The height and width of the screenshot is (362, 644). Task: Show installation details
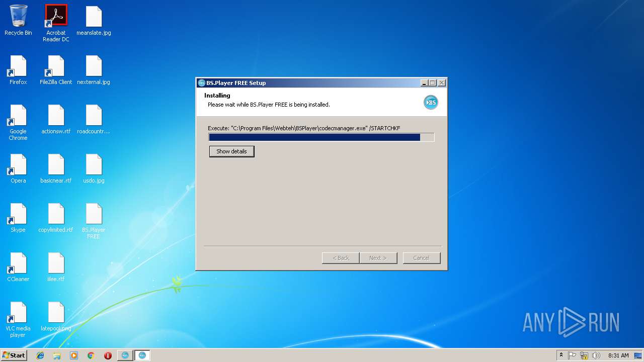point(231,151)
